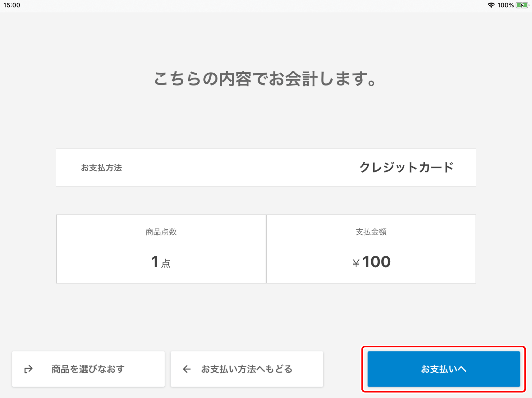Tap the blue お支払いへ button
The width and height of the screenshot is (532, 398).
pyautogui.click(x=444, y=369)
